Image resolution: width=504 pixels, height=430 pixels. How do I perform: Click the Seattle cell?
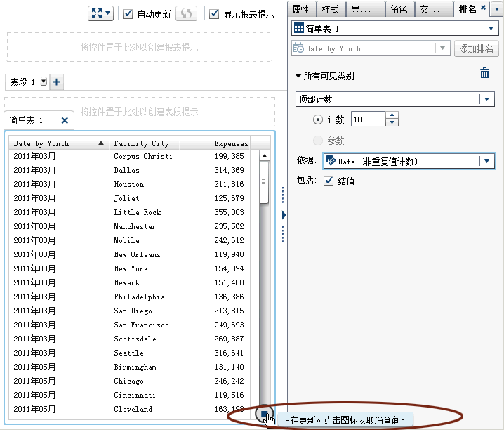(128, 353)
